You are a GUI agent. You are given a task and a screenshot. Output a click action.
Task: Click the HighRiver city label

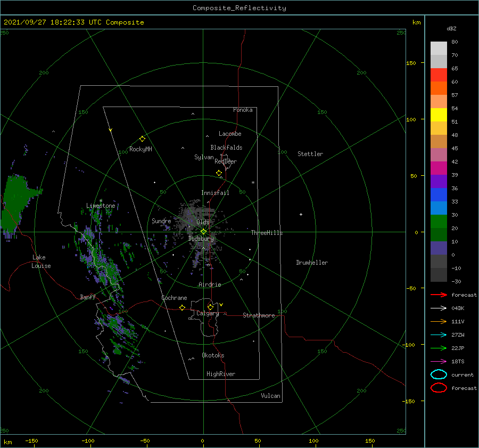(221, 374)
